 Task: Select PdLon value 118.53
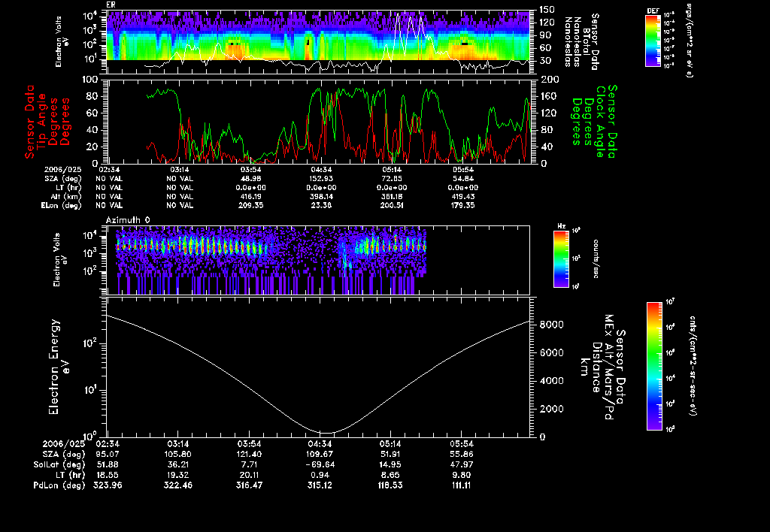pyautogui.click(x=390, y=485)
